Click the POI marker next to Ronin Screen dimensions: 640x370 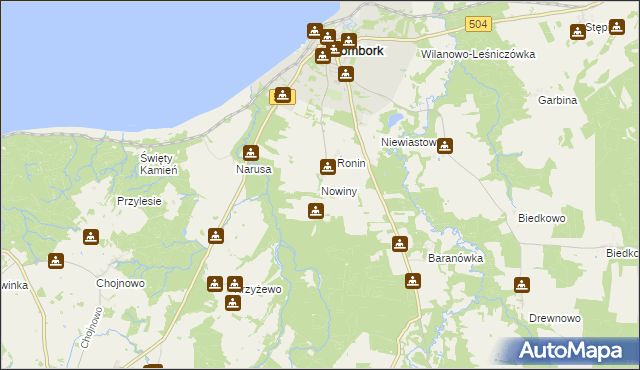pos(328,167)
